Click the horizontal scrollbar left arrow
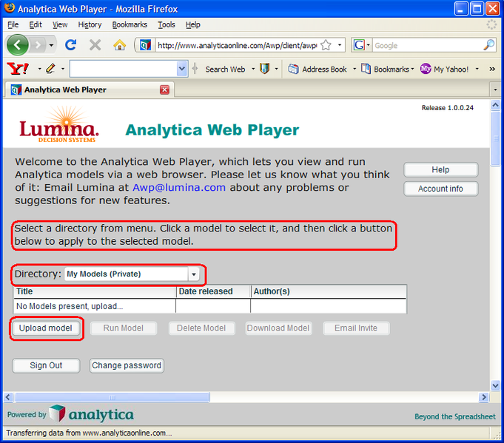This screenshot has height=443, width=504. coord(8,397)
